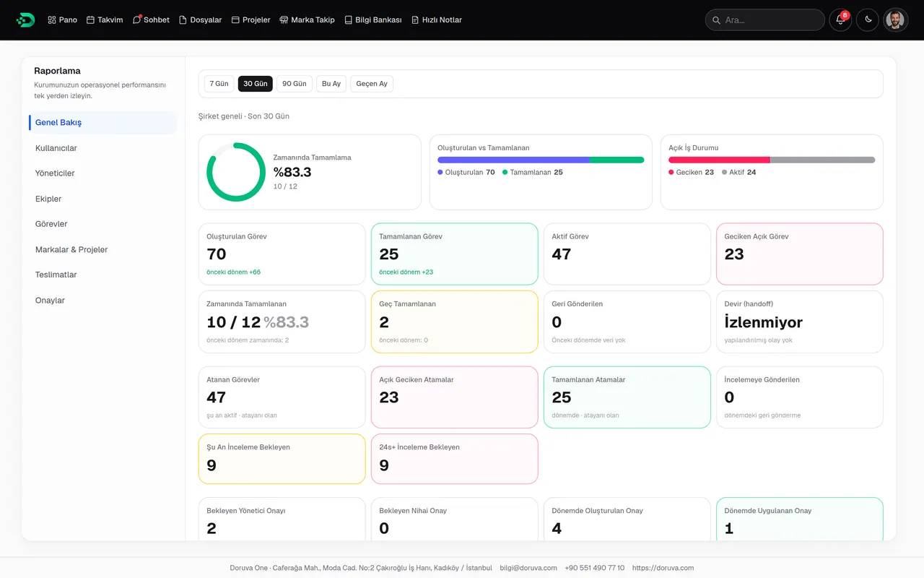Select the Geçen Ay period filter
Screen dimensions: 924x578
(x=372, y=84)
